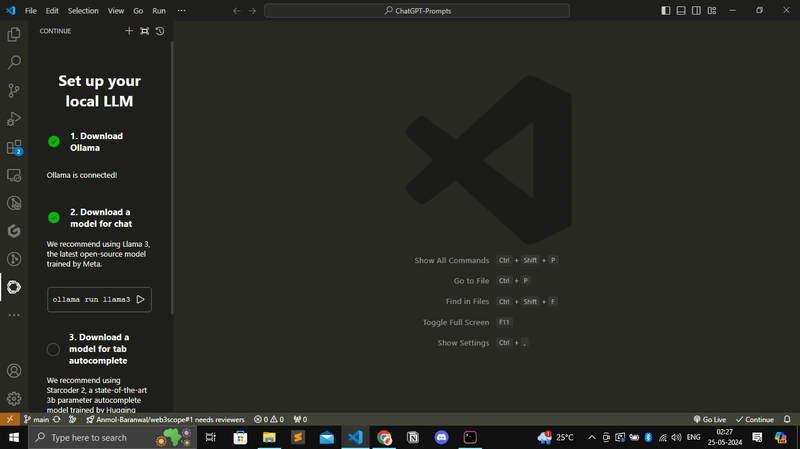
Task: View Continue session history icon
Action: (x=160, y=31)
